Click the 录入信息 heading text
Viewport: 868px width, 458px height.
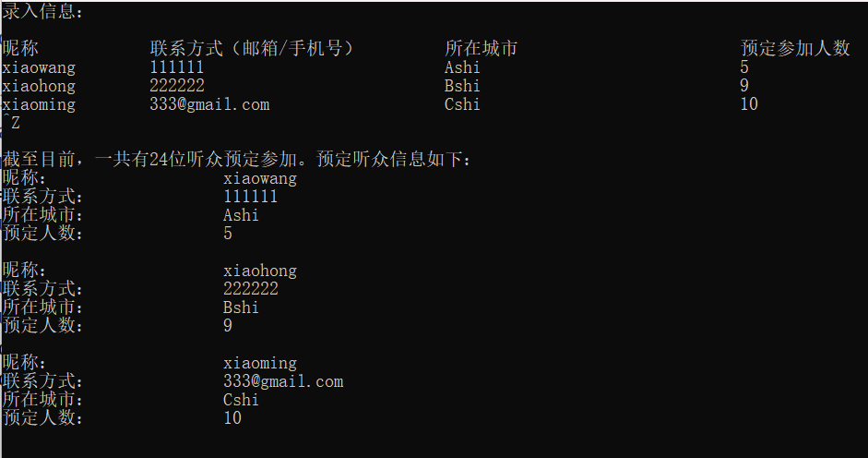[x=43, y=11]
